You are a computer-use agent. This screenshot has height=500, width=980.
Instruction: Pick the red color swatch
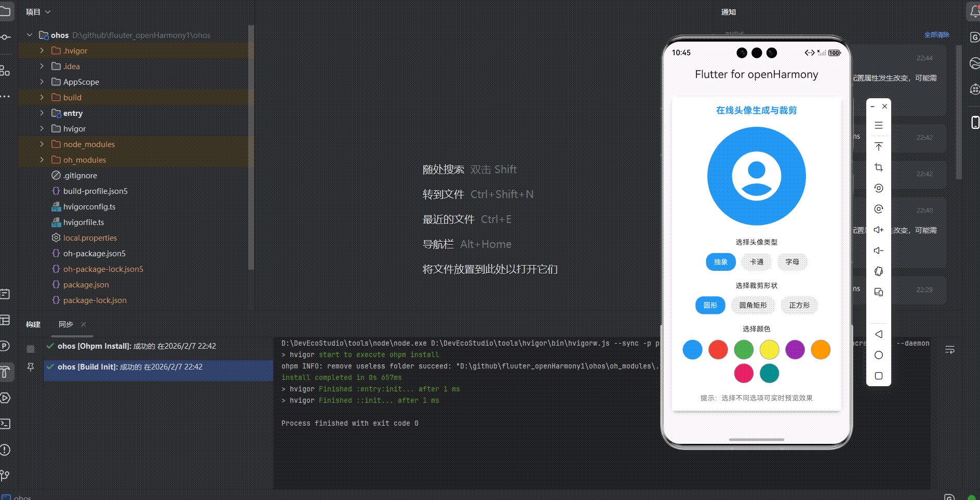[718, 349]
